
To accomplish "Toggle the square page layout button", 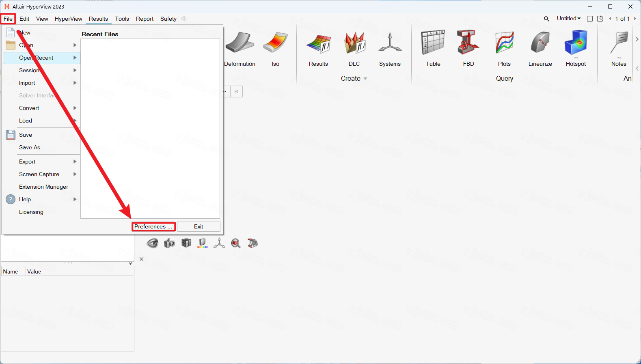I will coord(590,19).
